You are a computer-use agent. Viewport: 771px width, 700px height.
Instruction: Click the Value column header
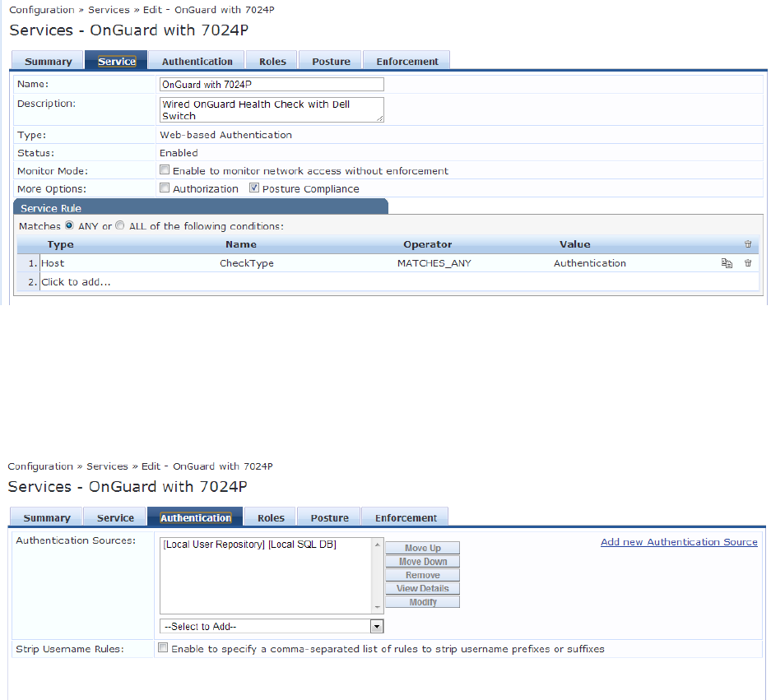tap(575, 244)
